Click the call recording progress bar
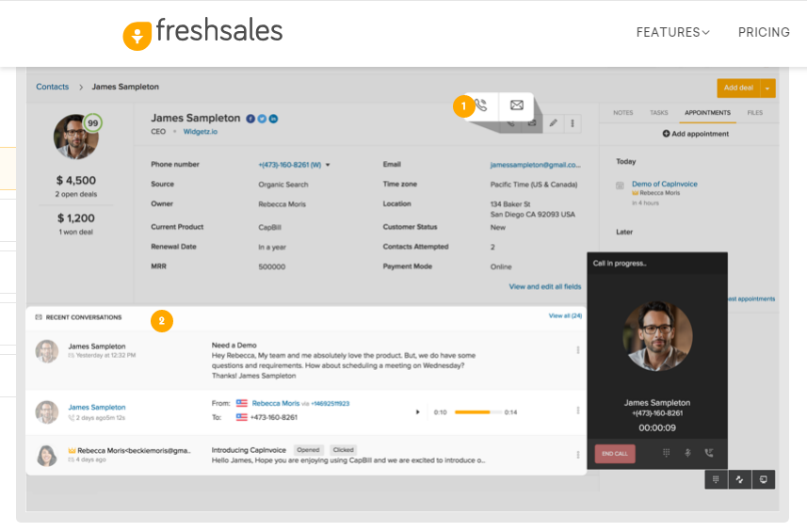Viewport: 807px width, 532px height. coord(477,412)
